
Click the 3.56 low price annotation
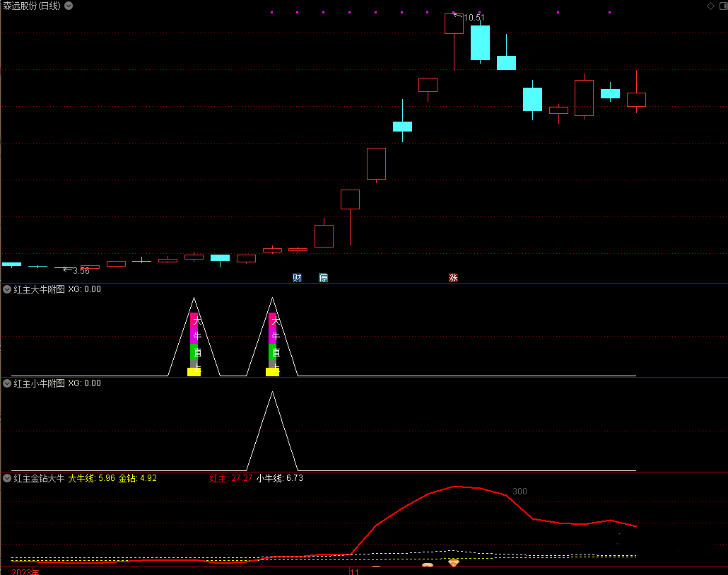click(x=81, y=271)
